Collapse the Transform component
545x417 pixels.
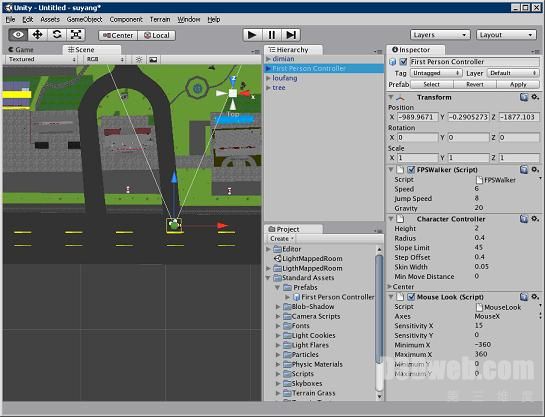(x=391, y=97)
